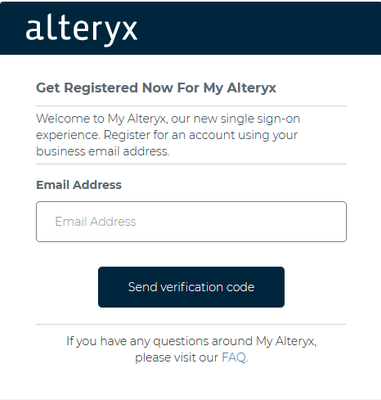Click the phrase business email address

tap(102, 151)
